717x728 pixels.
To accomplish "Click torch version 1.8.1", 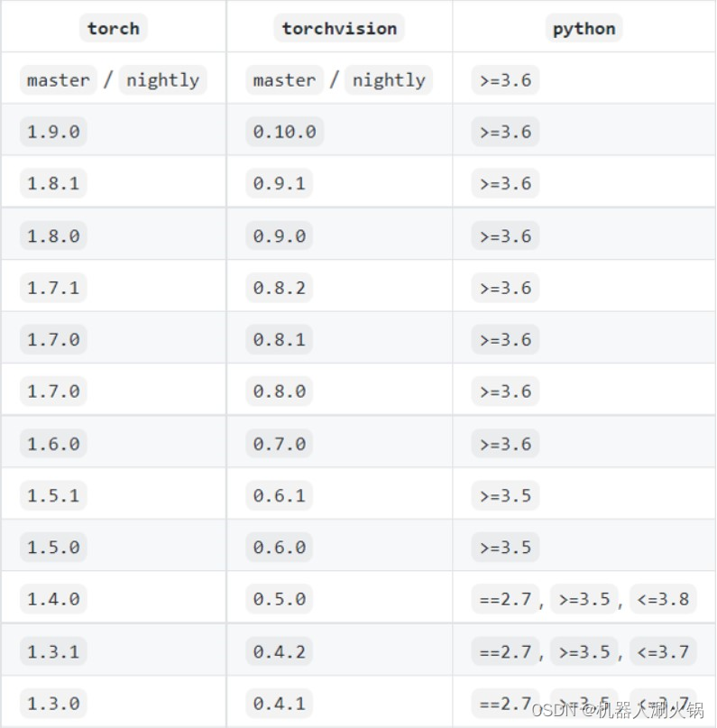I will (53, 183).
